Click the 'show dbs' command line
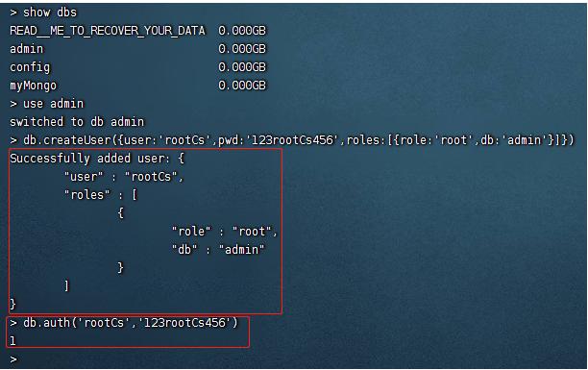588x370 pixels. coord(43,12)
